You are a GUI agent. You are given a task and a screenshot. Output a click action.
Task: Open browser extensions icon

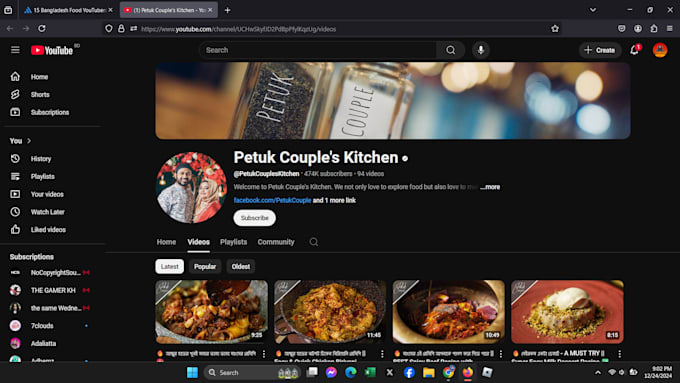654,29
